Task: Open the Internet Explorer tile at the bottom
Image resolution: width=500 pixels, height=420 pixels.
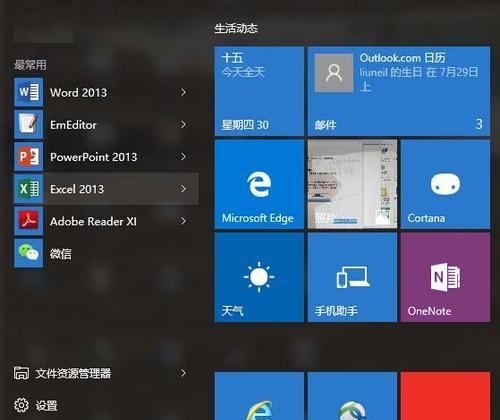Action: click(259, 396)
